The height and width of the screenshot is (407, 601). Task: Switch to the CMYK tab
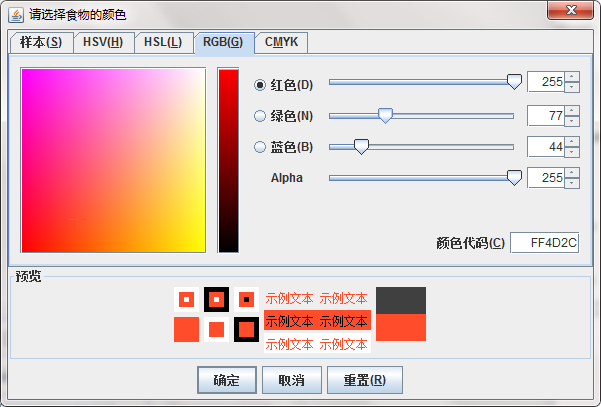click(281, 42)
